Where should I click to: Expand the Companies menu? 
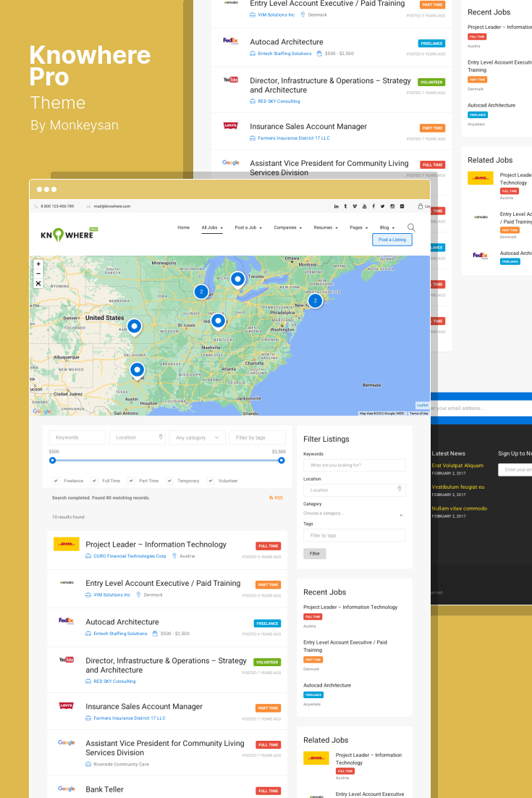pos(288,227)
